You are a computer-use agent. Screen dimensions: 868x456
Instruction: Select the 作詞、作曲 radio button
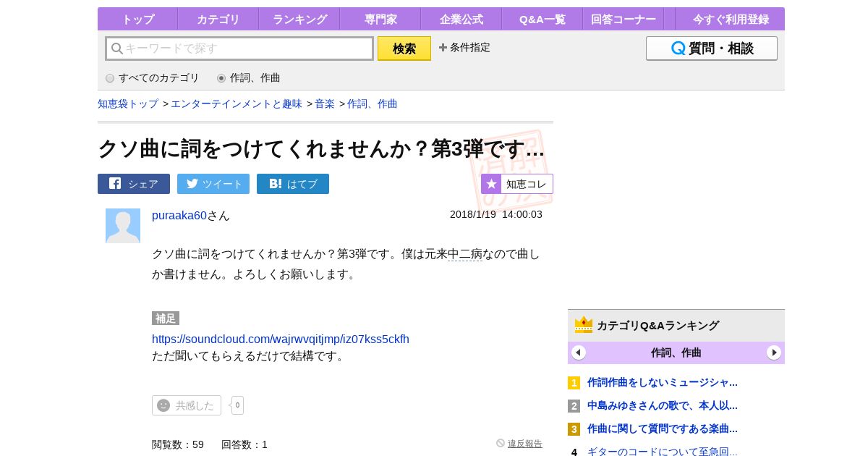[221, 78]
